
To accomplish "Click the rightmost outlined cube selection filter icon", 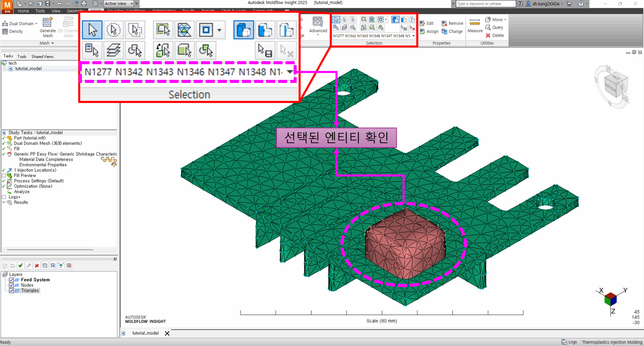I will click(412, 19).
